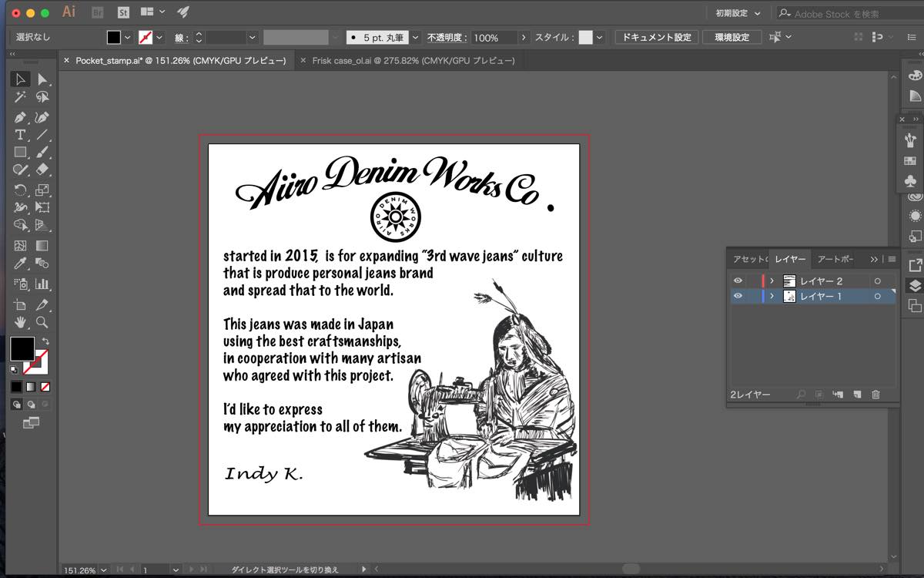Enable Draw Behind mode

tap(31, 404)
